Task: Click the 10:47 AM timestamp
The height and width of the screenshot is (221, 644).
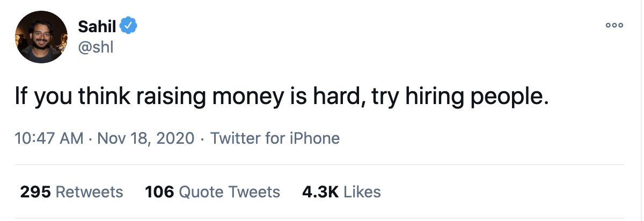Action: click(49, 138)
